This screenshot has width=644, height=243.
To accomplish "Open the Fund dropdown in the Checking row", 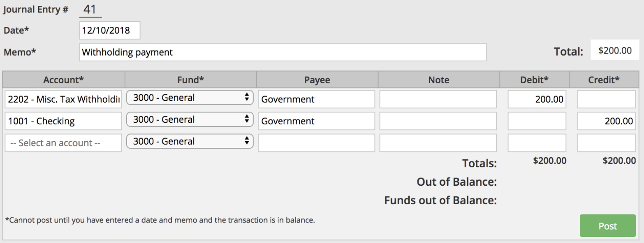I will pyautogui.click(x=190, y=120).
